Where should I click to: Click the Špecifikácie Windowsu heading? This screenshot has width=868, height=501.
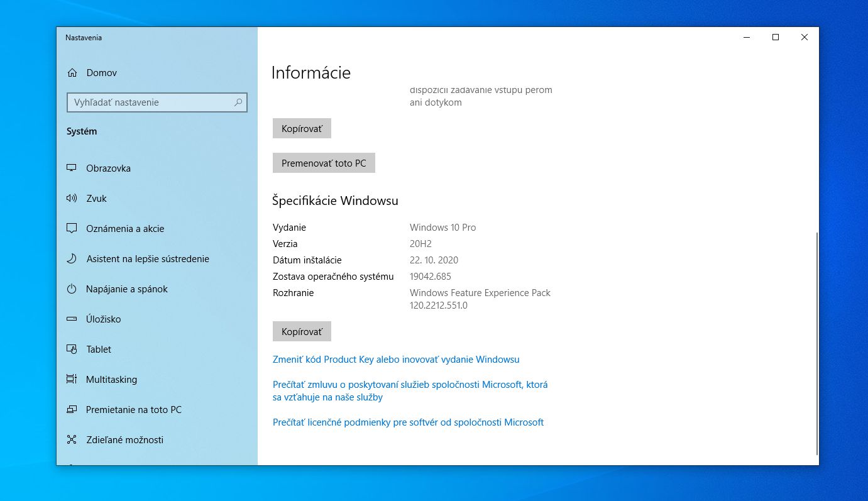pos(335,201)
